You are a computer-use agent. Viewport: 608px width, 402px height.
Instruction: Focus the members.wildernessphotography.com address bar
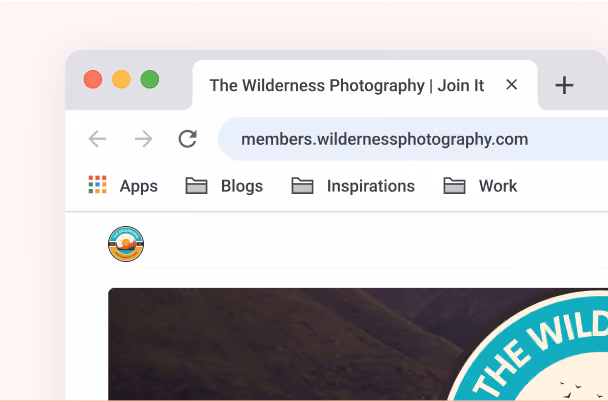pos(413,139)
